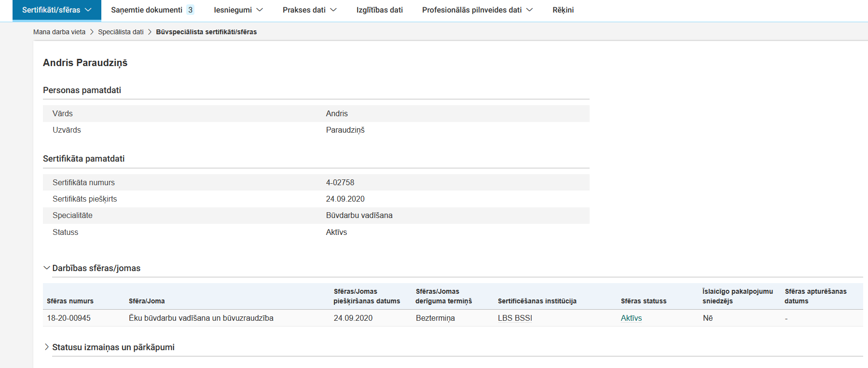Expand the Iesniegumi dropdown menu
This screenshot has height=368, width=868.
pos(238,10)
